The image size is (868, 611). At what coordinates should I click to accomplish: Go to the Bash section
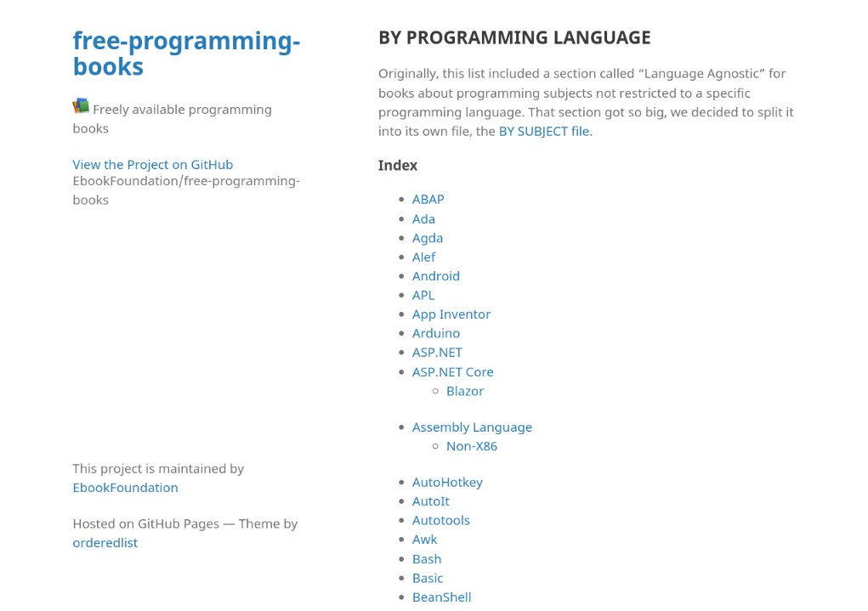coord(427,559)
